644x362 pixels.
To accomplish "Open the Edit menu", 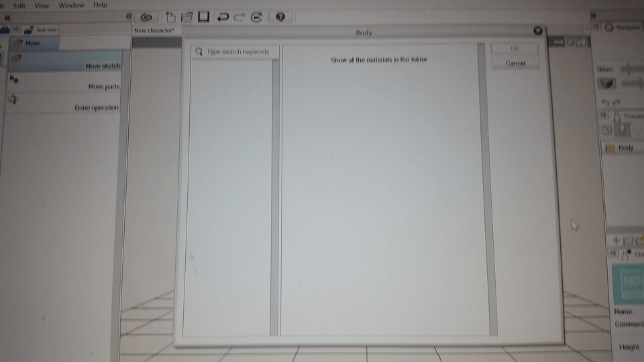I will (19, 6).
